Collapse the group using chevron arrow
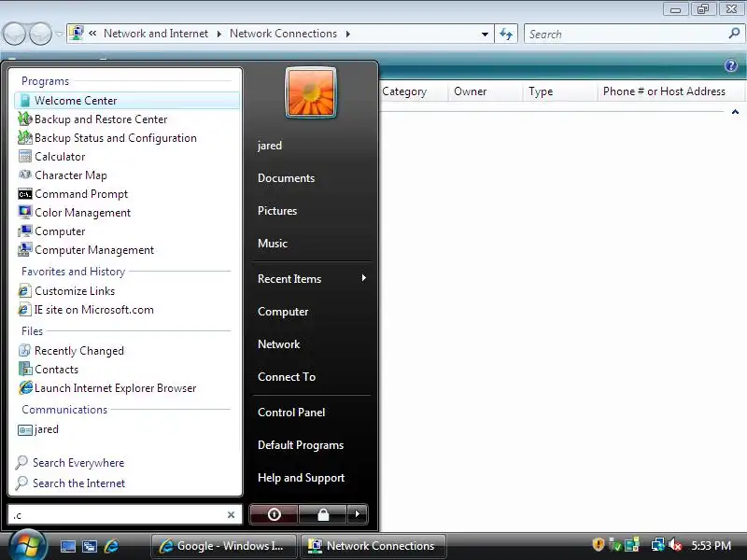 735,112
